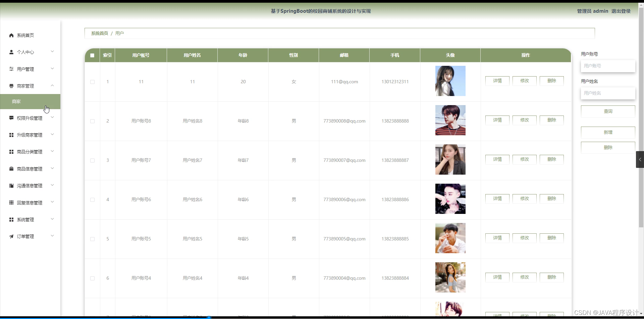
Task: Check the row for 用户账号8
Action: coord(92,121)
